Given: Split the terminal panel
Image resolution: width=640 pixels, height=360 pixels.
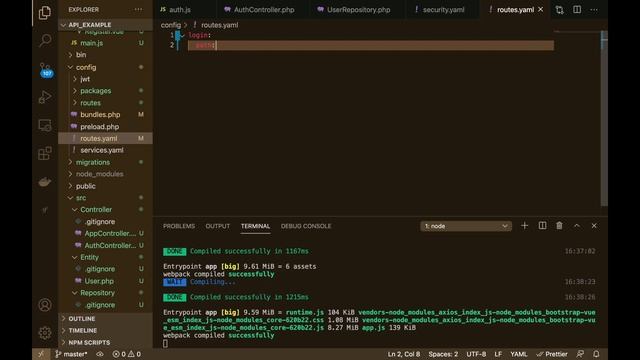Looking at the screenshot, I should (542, 226).
